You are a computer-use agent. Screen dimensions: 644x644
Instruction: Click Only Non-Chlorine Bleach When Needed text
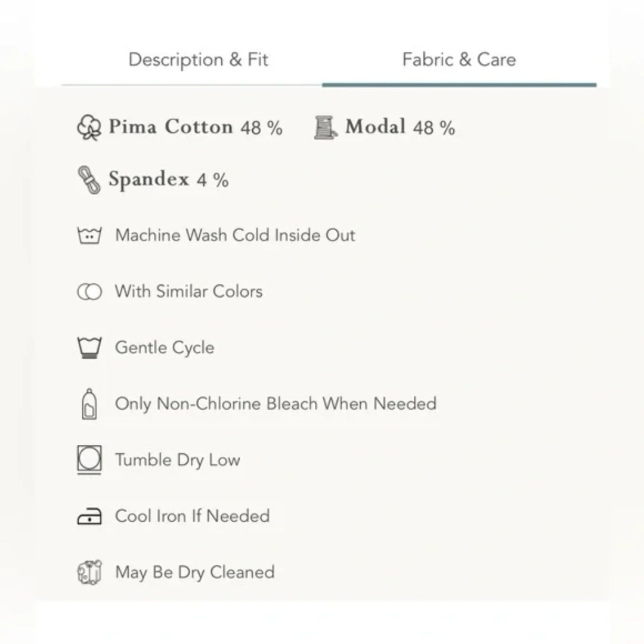275,404
